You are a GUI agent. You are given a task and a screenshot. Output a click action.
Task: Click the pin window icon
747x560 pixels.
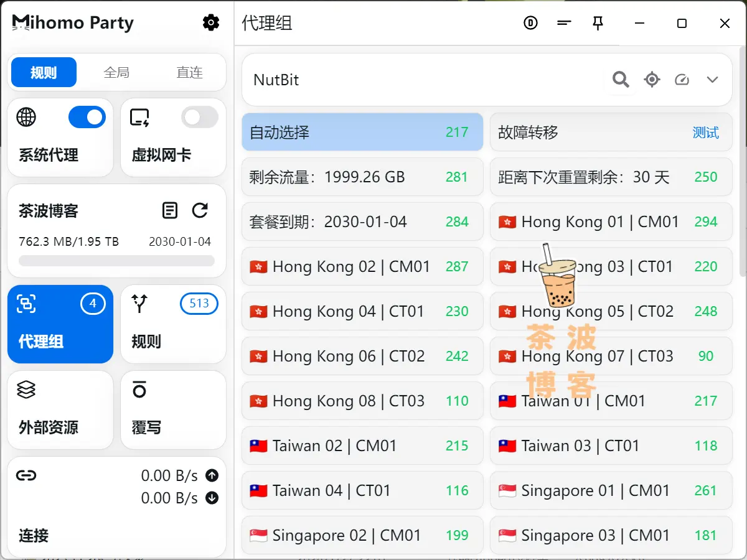tap(598, 23)
